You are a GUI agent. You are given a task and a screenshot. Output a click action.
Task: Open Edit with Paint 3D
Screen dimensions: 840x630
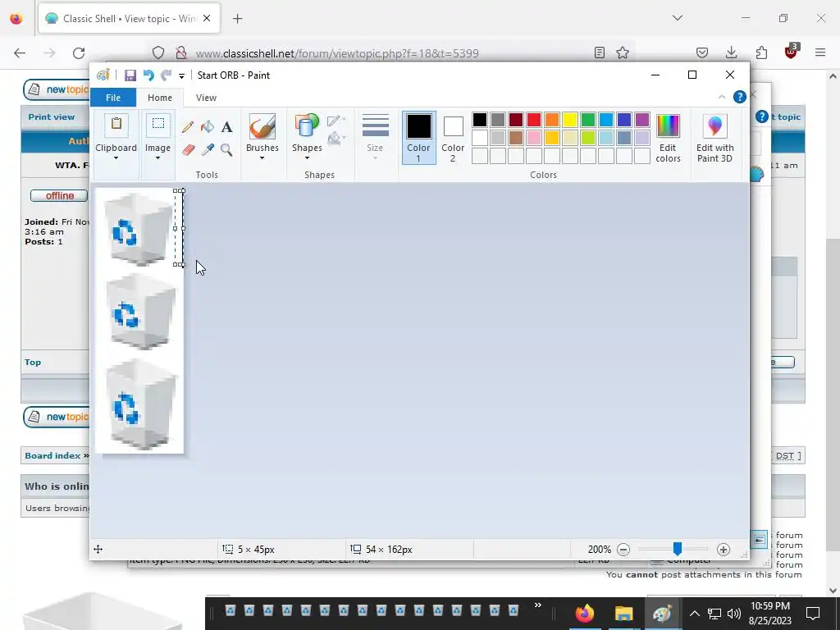tap(714, 139)
